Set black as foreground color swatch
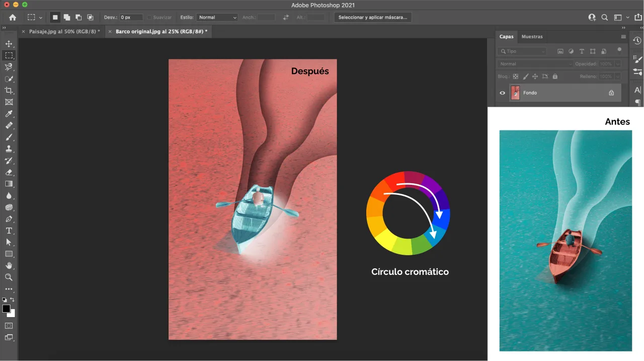 click(x=6, y=309)
